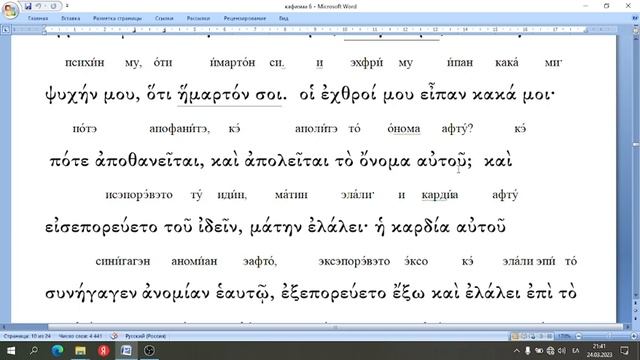Image resolution: width=640 pixels, height=360 pixels.
Task: Click the vertical scrollbar thumb
Action: (x=636, y=144)
